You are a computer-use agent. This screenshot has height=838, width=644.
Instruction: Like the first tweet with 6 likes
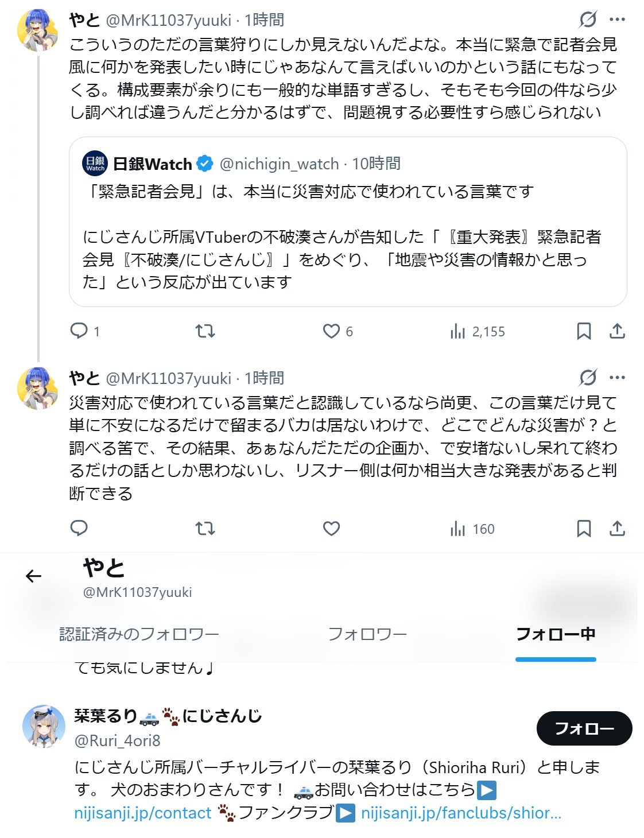pos(337,331)
